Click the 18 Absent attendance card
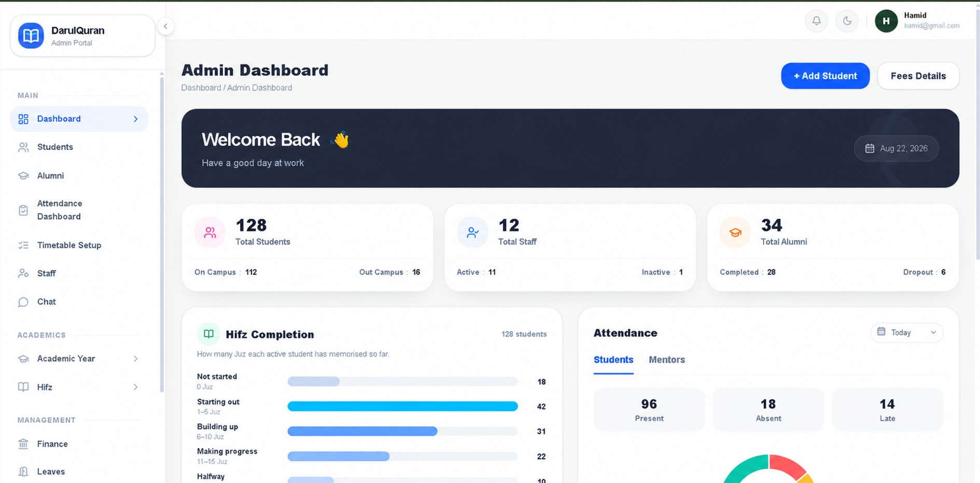This screenshot has height=483, width=980. coord(768,409)
